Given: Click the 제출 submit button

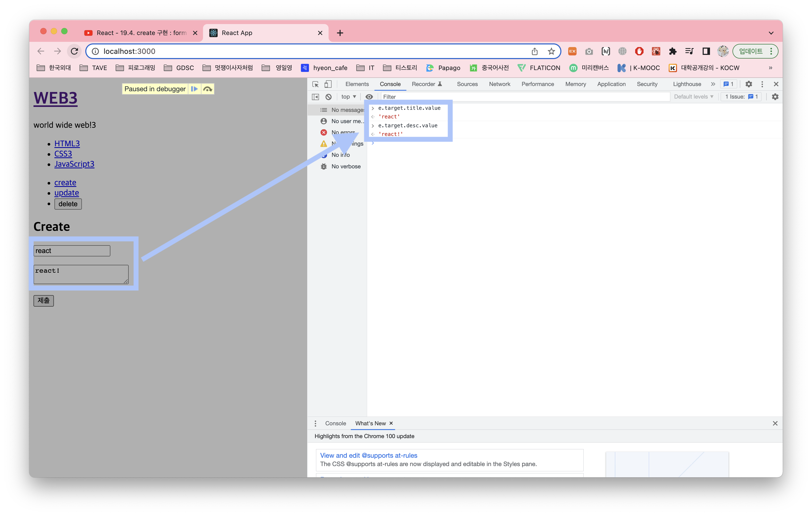Looking at the screenshot, I should click(x=43, y=300).
